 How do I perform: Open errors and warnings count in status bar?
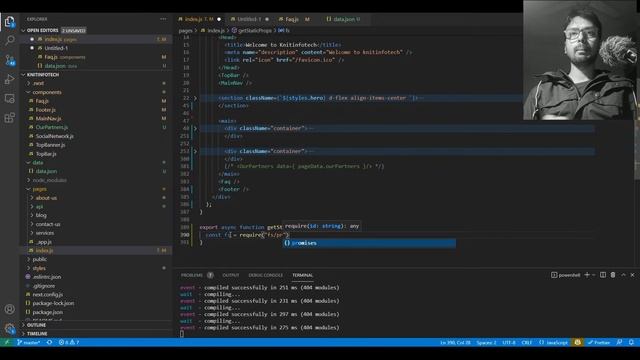pyautogui.click(x=69, y=342)
